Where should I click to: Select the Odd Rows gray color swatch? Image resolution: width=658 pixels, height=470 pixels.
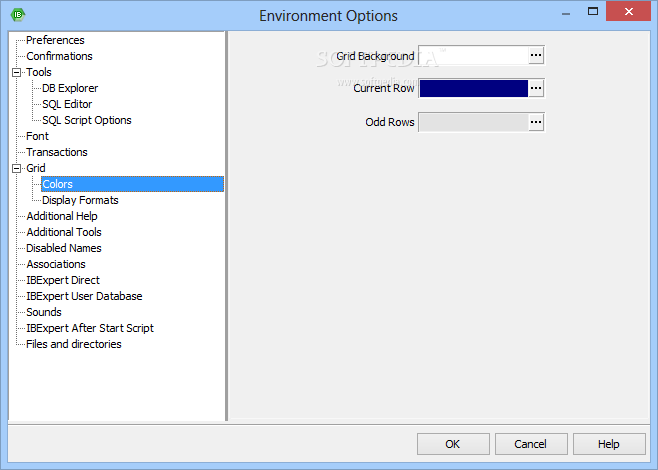coord(474,122)
